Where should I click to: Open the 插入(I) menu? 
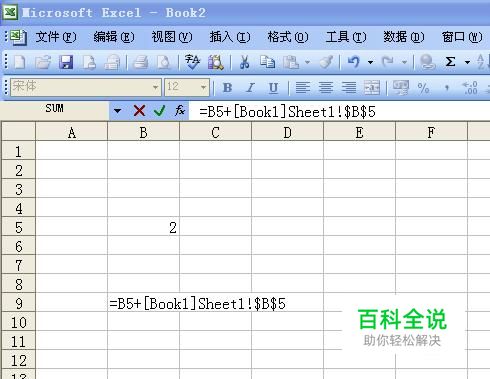(230, 37)
